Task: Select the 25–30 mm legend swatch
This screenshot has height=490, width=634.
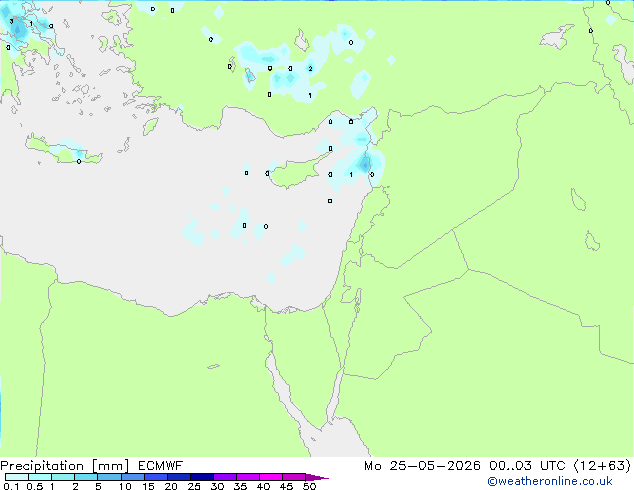Action: click(202, 477)
